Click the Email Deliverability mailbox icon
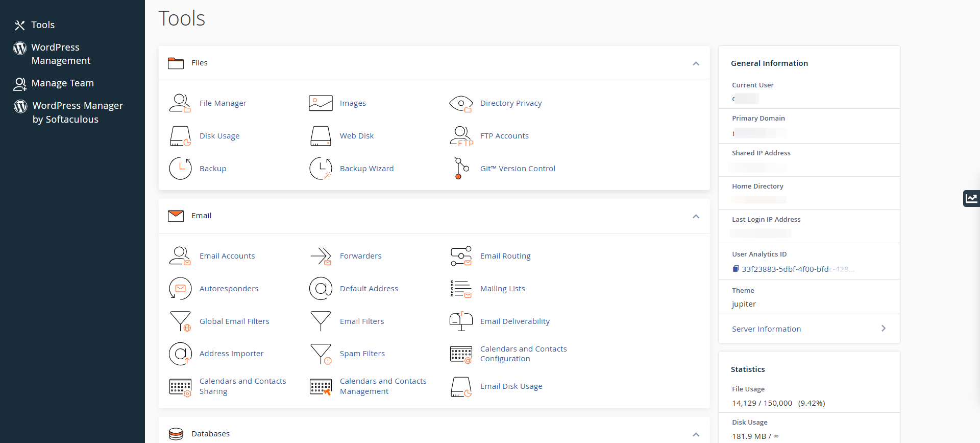Viewport: 980px width, 443px height. (x=461, y=321)
